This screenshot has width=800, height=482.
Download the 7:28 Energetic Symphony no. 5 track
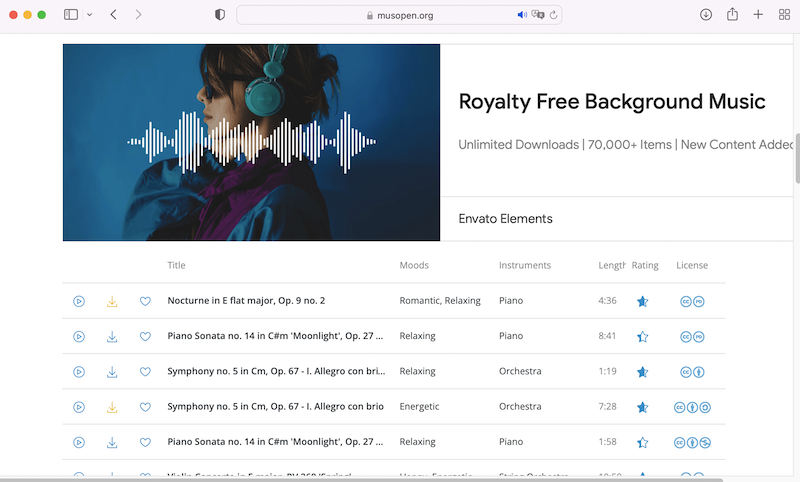coord(112,407)
